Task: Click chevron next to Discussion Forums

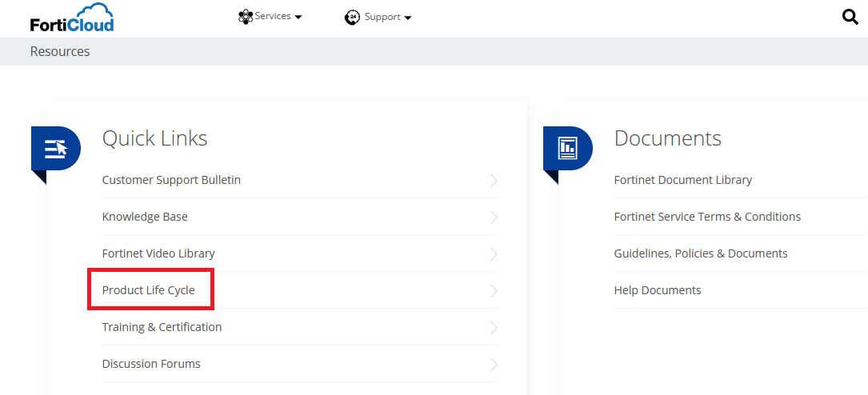Action: [494, 365]
